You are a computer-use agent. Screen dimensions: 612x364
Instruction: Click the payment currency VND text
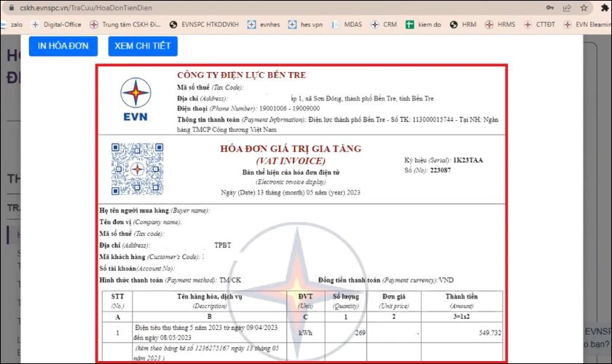coord(446,280)
